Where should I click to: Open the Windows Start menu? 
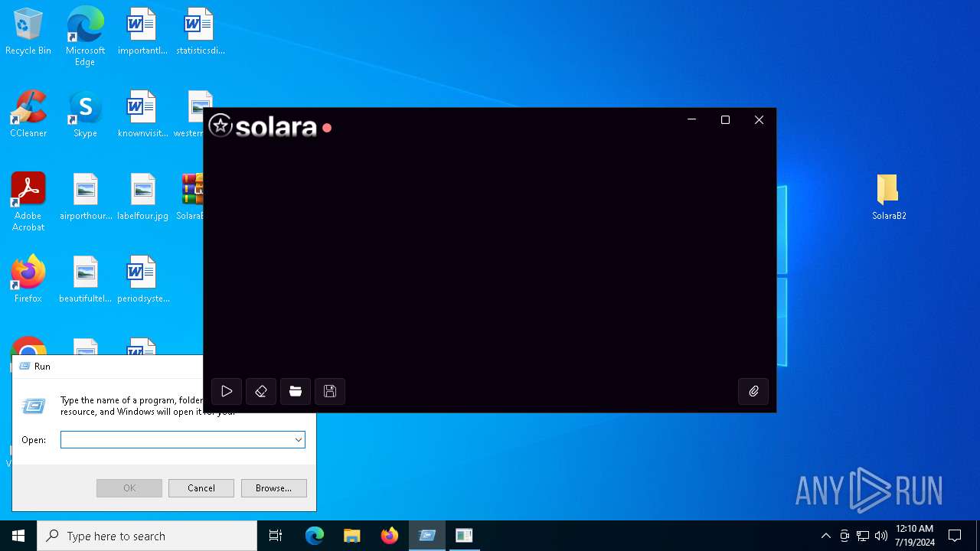(x=18, y=536)
